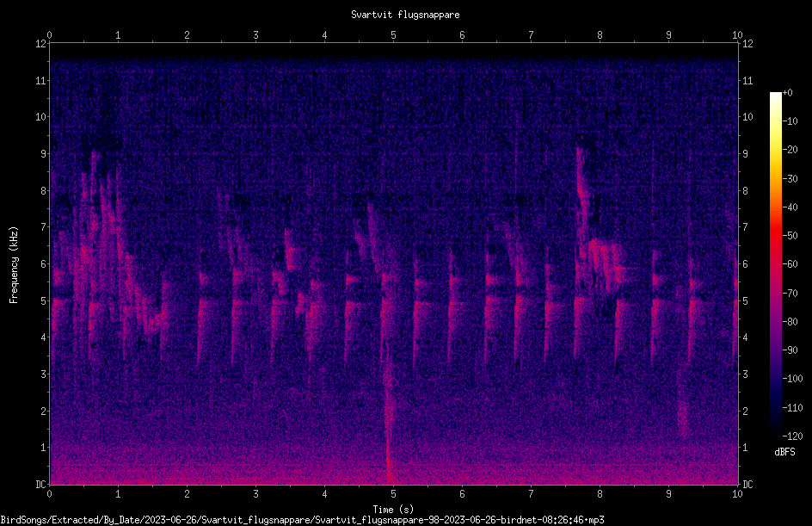
Task: Click the "-100" color scale value
Action: [x=792, y=379]
